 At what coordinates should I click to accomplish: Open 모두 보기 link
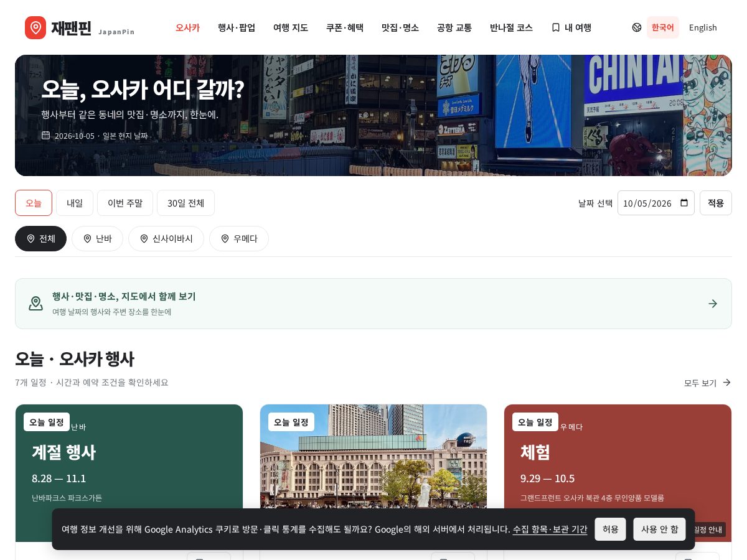click(708, 383)
